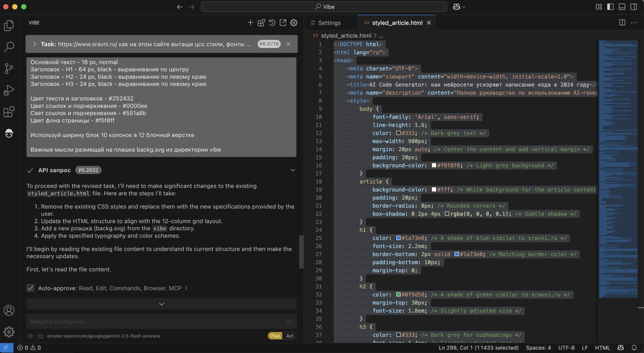Open Vibe in a new window via popout icon
644x353 pixels.
coord(283,23)
